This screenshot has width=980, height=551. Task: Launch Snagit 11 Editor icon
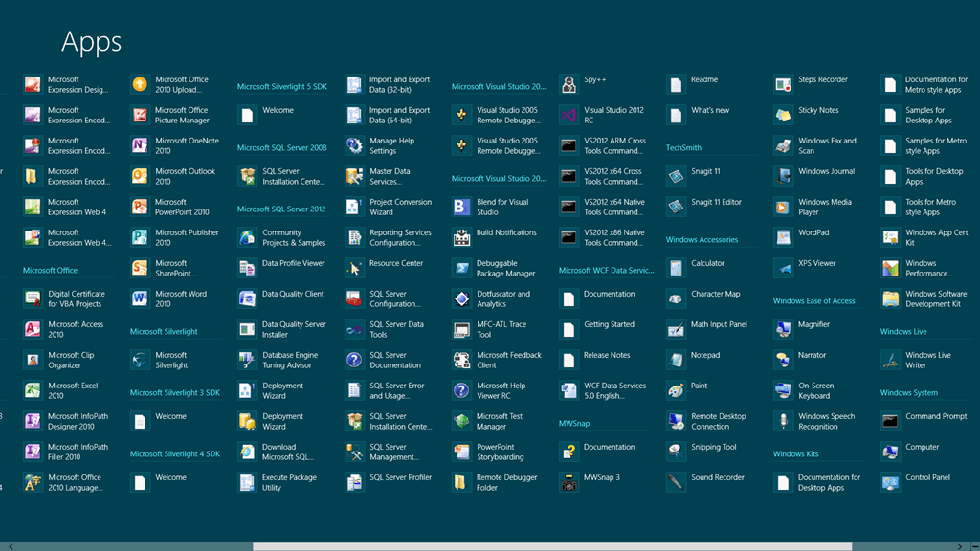click(x=676, y=207)
